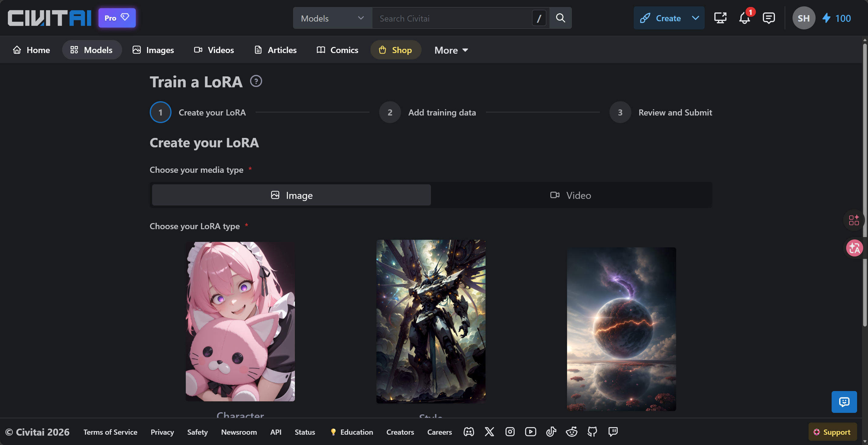Open the Careers footer link
868x445 pixels.
439,432
